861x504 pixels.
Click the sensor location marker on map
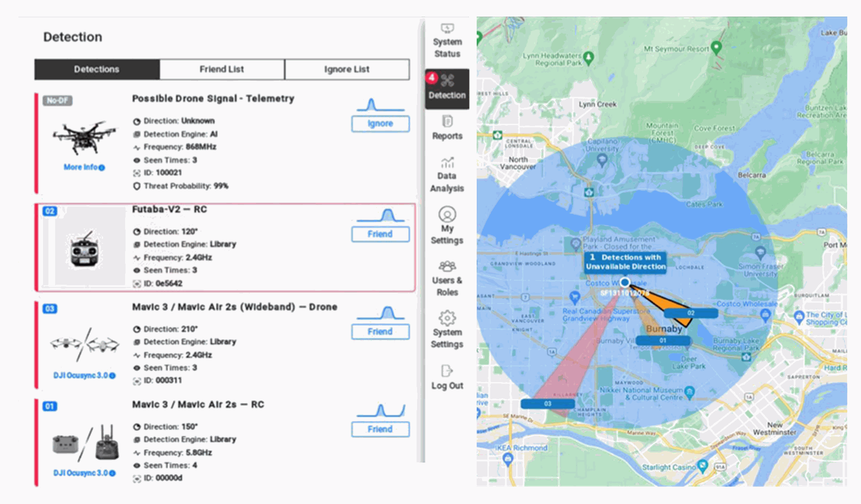tap(625, 282)
